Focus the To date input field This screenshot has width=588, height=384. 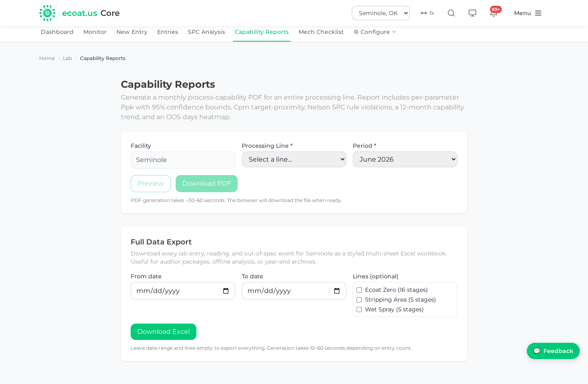tap(294, 291)
